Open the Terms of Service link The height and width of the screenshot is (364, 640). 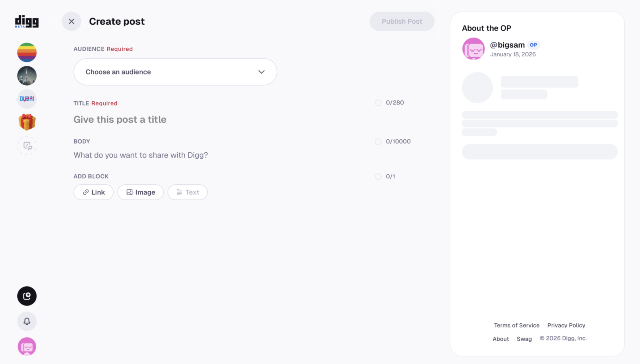pos(516,326)
